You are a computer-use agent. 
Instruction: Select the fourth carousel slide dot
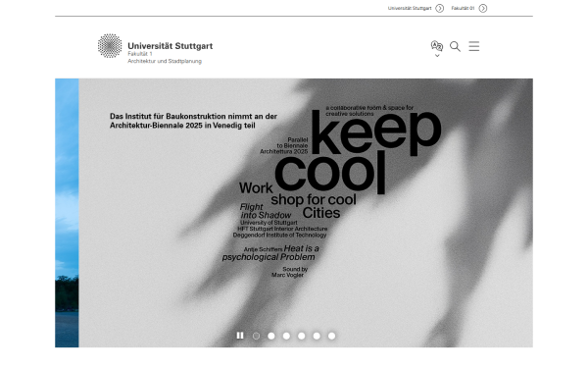click(302, 336)
